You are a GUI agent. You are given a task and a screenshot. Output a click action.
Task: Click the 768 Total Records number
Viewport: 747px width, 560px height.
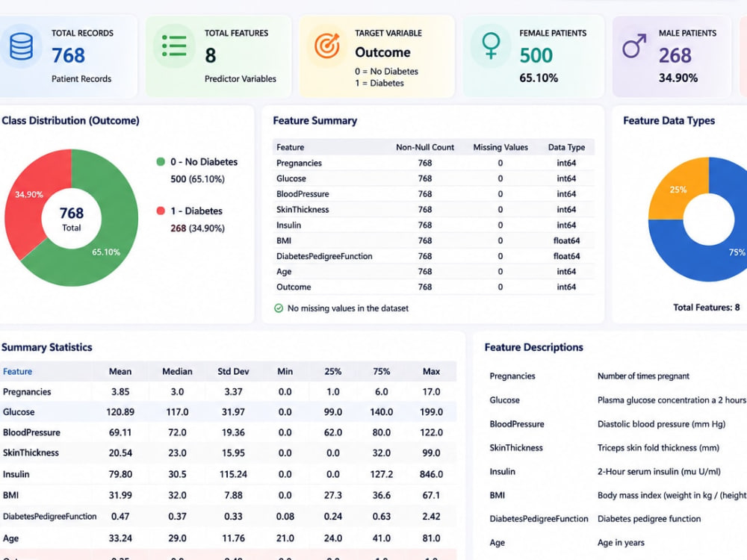click(68, 55)
